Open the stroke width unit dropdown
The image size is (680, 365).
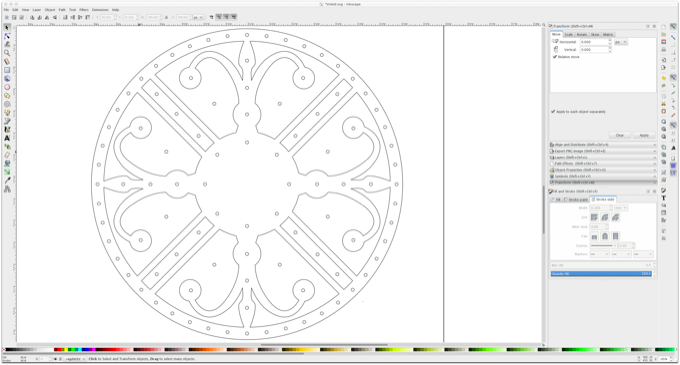click(621, 208)
